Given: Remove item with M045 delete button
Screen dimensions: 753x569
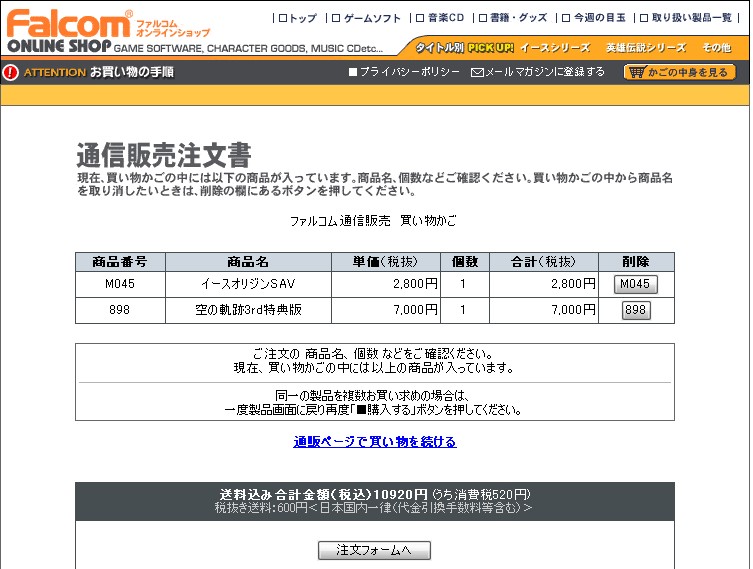Looking at the screenshot, I should [635, 284].
